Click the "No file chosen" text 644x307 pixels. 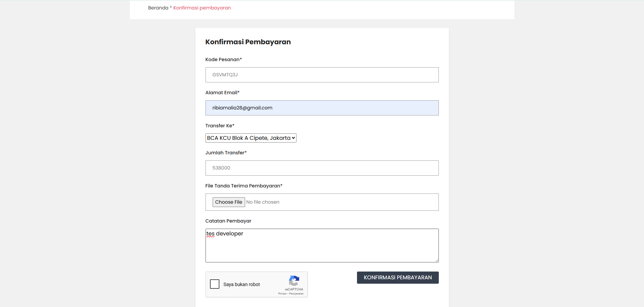(x=263, y=202)
